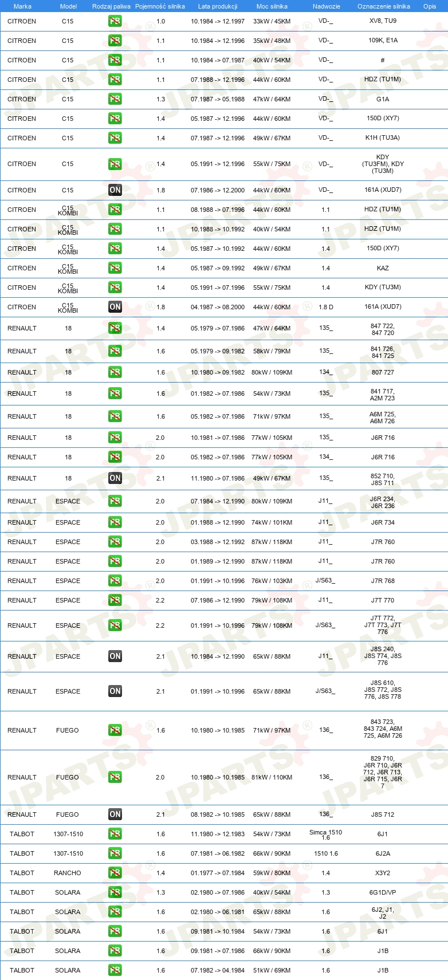Click petrol icon in 847 722, 847 720 row
Viewport: 448px width, 980px height.
(115, 328)
